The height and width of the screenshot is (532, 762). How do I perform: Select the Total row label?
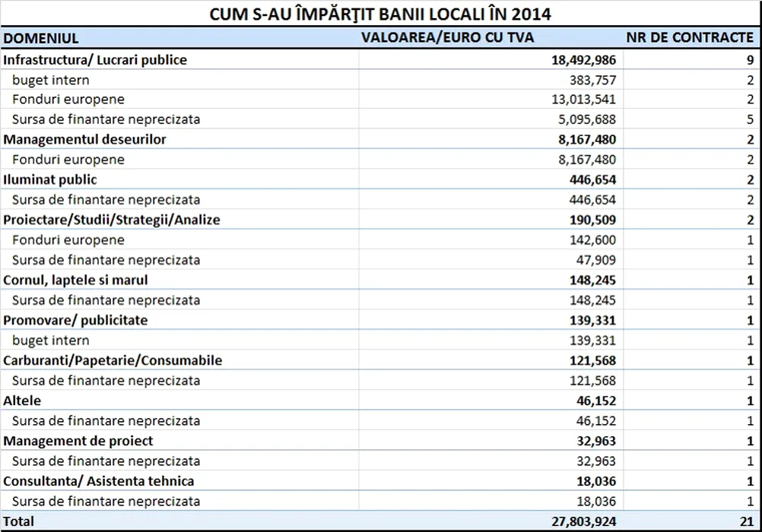pyautogui.click(x=19, y=521)
